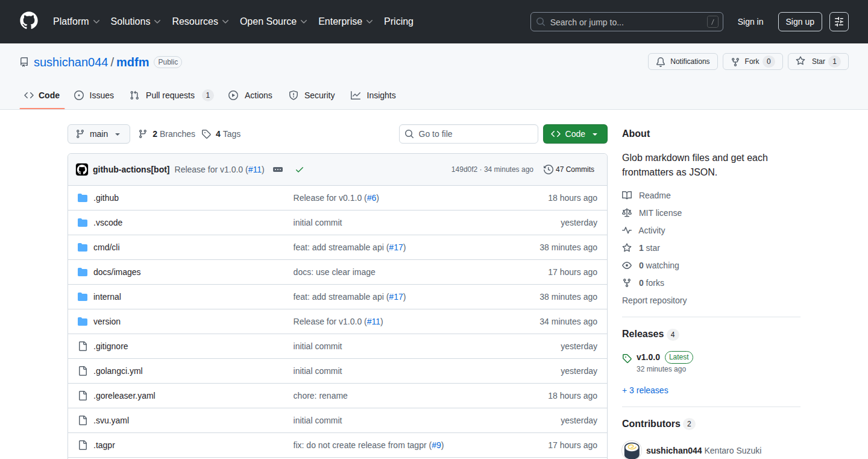868x459 pixels.
Task: Expand the Enterprise menu
Action: click(345, 22)
